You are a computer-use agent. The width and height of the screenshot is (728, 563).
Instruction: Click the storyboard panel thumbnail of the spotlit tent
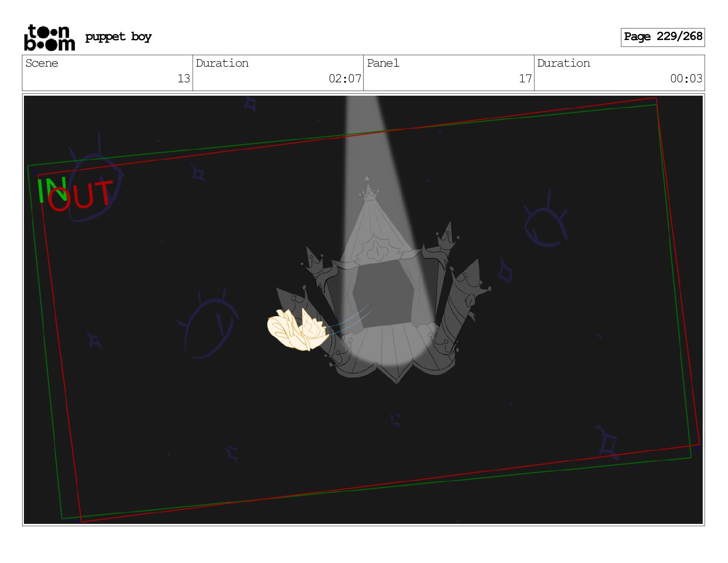tap(363, 310)
